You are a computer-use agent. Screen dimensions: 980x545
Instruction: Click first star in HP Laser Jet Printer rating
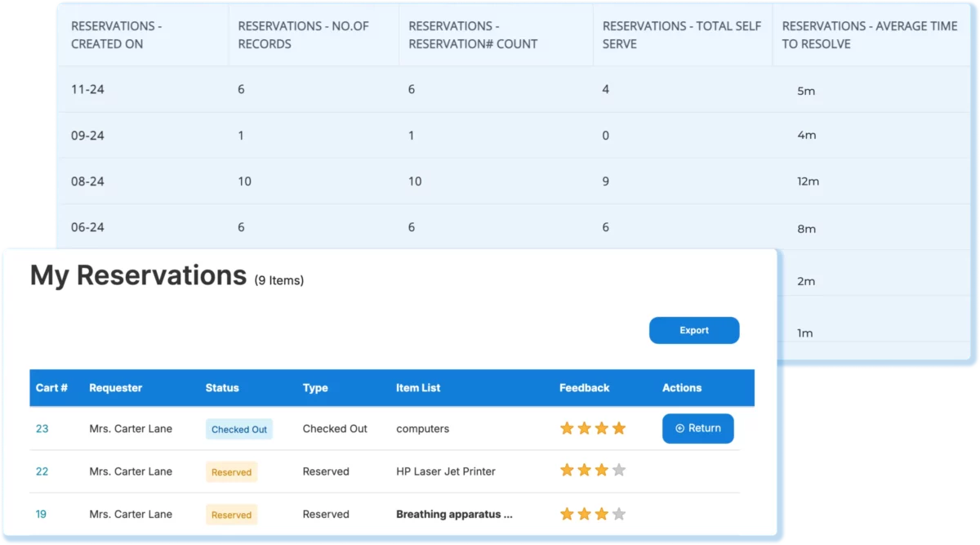(567, 471)
